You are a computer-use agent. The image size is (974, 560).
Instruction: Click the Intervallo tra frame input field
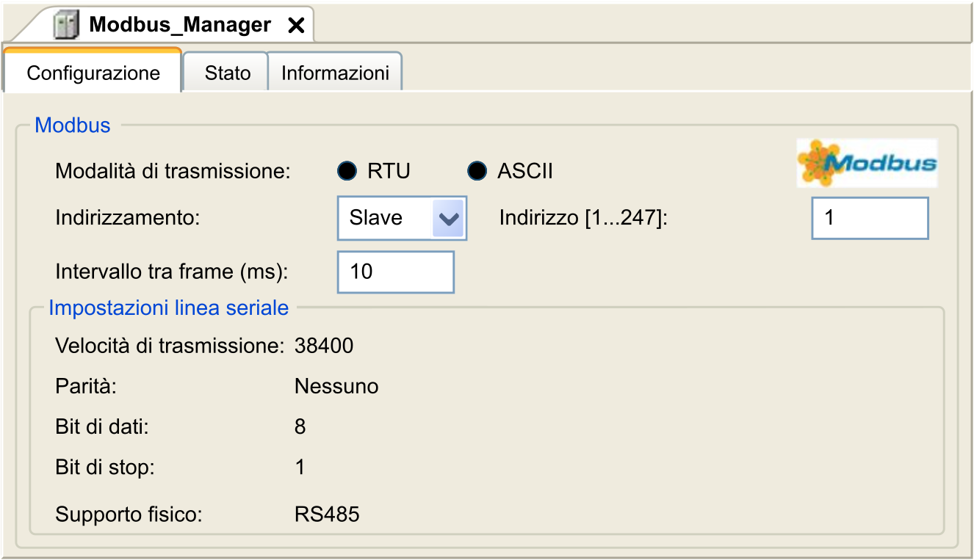pos(395,272)
